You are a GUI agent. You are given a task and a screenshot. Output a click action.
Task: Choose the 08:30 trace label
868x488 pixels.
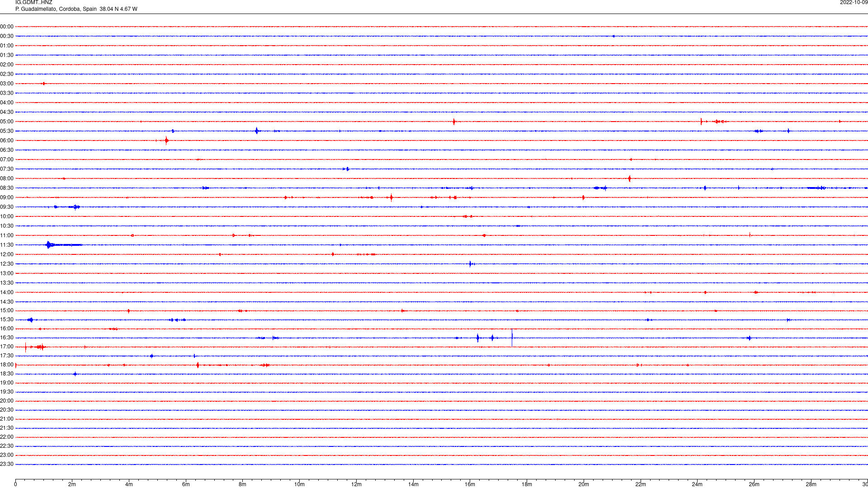click(x=7, y=188)
